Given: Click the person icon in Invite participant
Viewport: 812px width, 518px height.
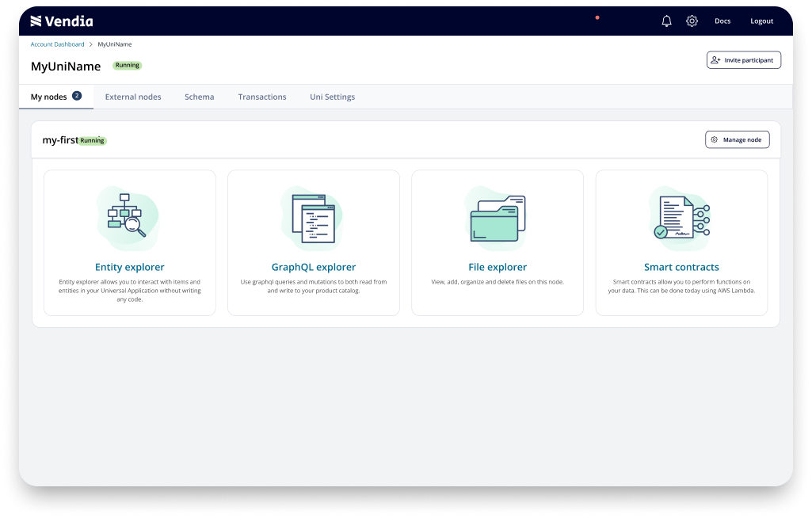Looking at the screenshot, I should tap(715, 60).
